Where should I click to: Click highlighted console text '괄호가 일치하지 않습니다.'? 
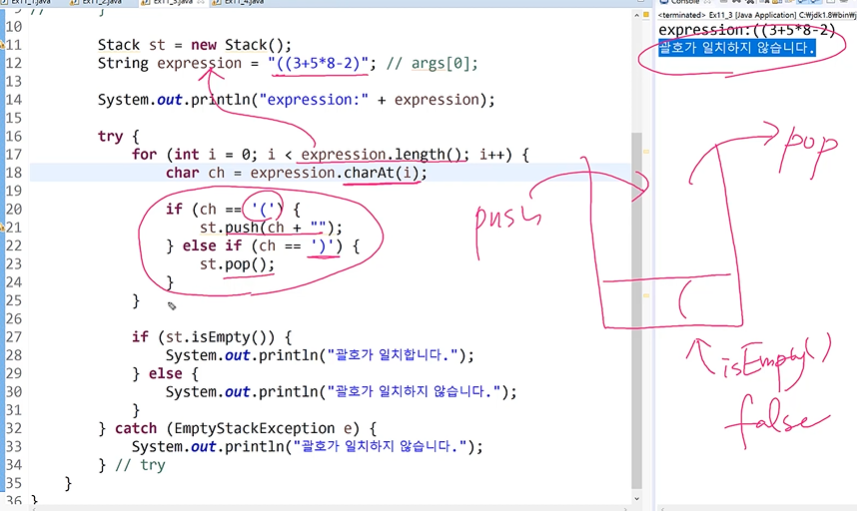pos(737,48)
